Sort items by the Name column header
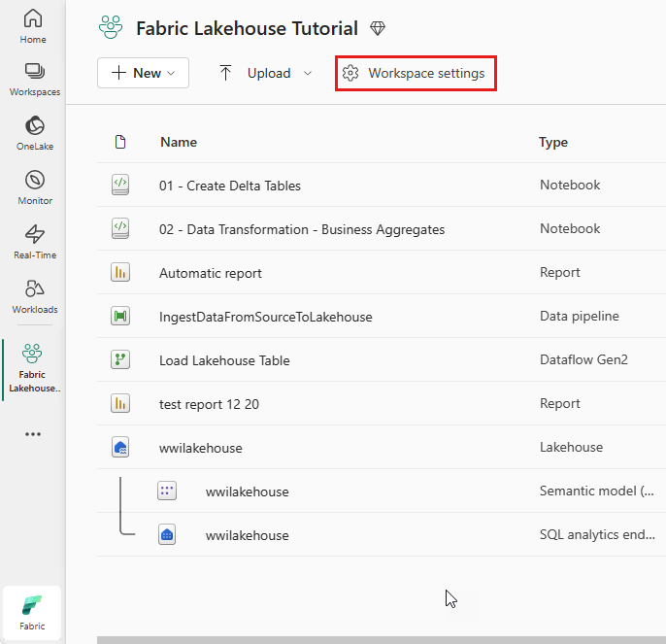666x644 pixels. 179,142
